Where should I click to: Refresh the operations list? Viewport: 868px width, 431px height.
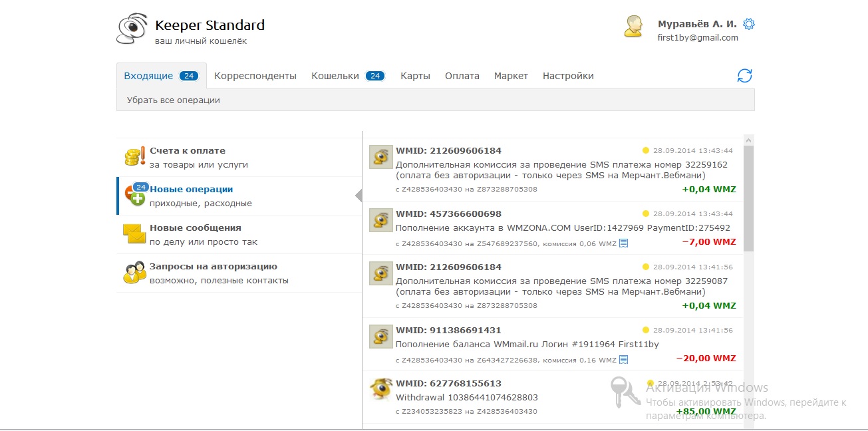pyautogui.click(x=745, y=76)
